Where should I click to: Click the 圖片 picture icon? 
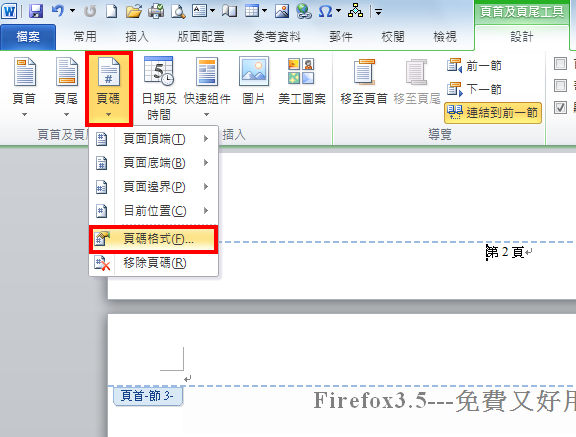(x=254, y=81)
